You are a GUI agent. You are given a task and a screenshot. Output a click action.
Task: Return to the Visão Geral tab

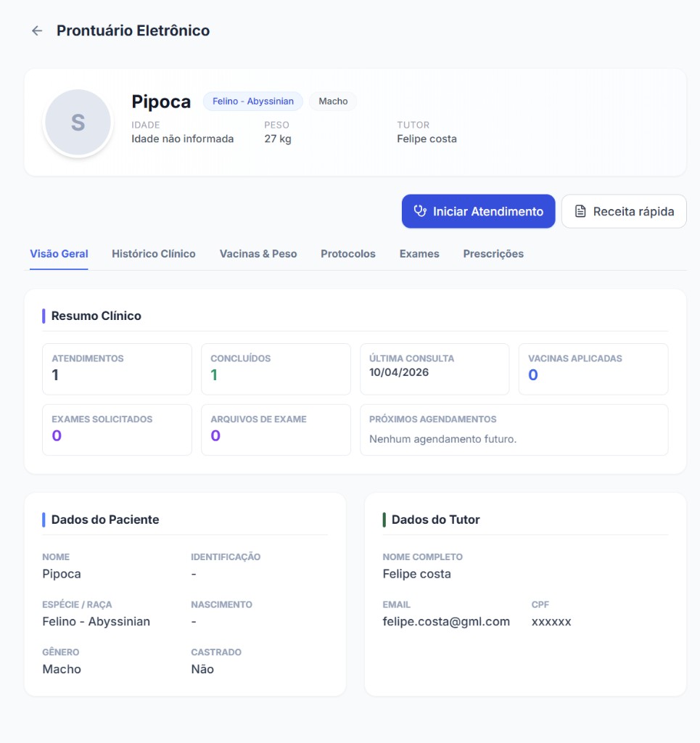tap(58, 253)
